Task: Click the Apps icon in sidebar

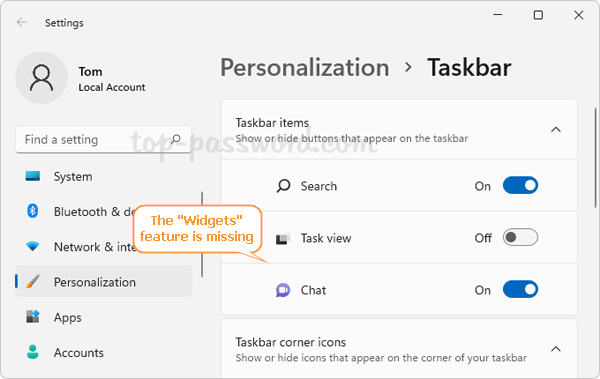Action: click(33, 317)
